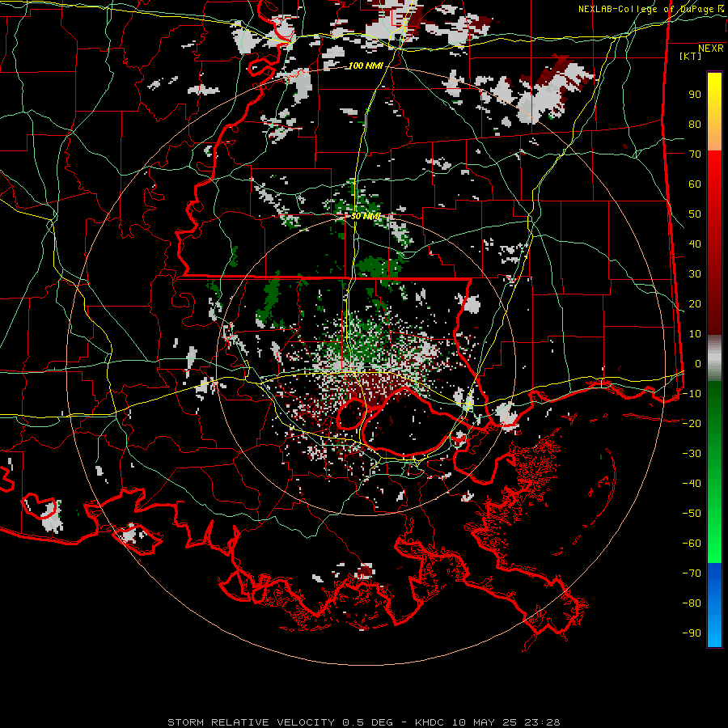Screen dimensions: 728x728
Task: Click the storm relative velocity footer caption
Action: coord(363,722)
